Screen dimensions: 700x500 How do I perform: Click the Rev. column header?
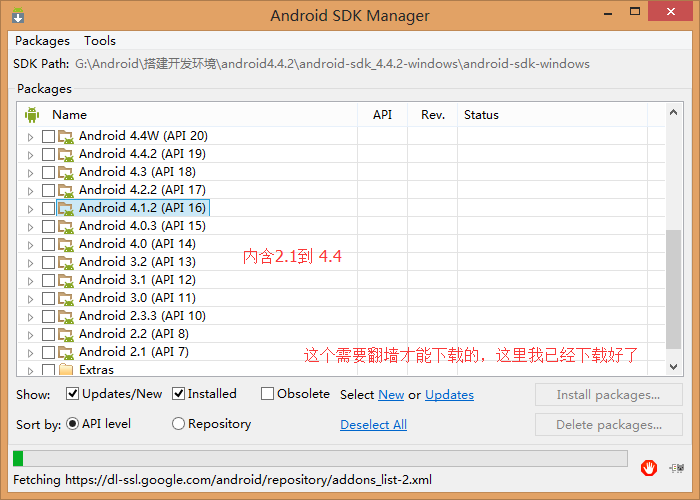[433, 115]
